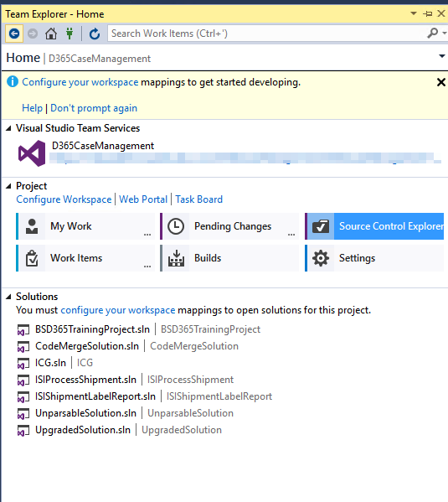Click the Source Control Explorer icon
Image resolution: width=448 pixels, height=502 pixels.
tap(321, 226)
